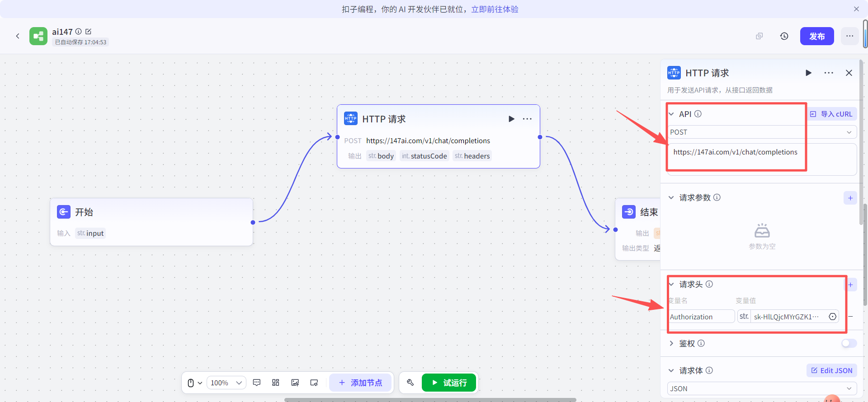The image size is (868, 402).
Task: Open HTTP 请求 node more options menu
Action: coord(527,119)
